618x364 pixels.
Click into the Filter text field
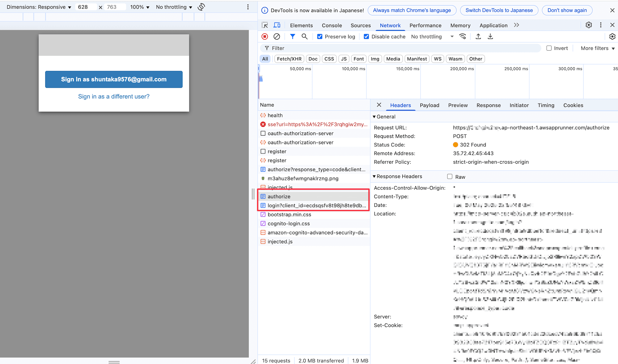[x=401, y=48]
